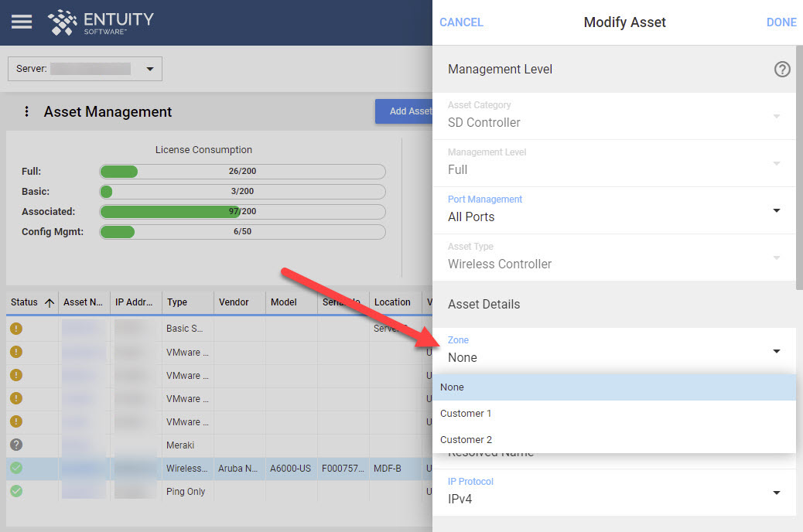
Task: Collapse the Zone dropdown
Action: point(777,350)
